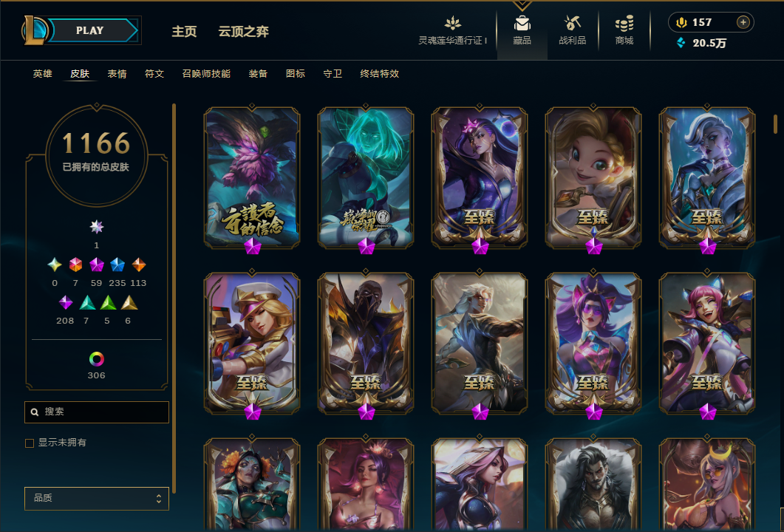This screenshot has width=784, height=532.
Task: Go to the 云顶之弈 page
Action: click(244, 32)
